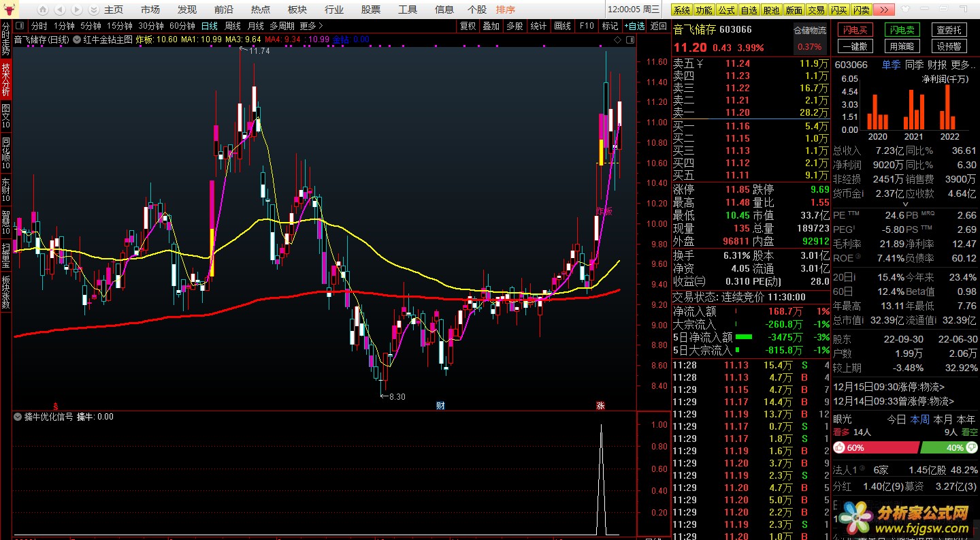Select 今日 sentiment range
The height and width of the screenshot is (540, 980).
[x=896, y=419]
